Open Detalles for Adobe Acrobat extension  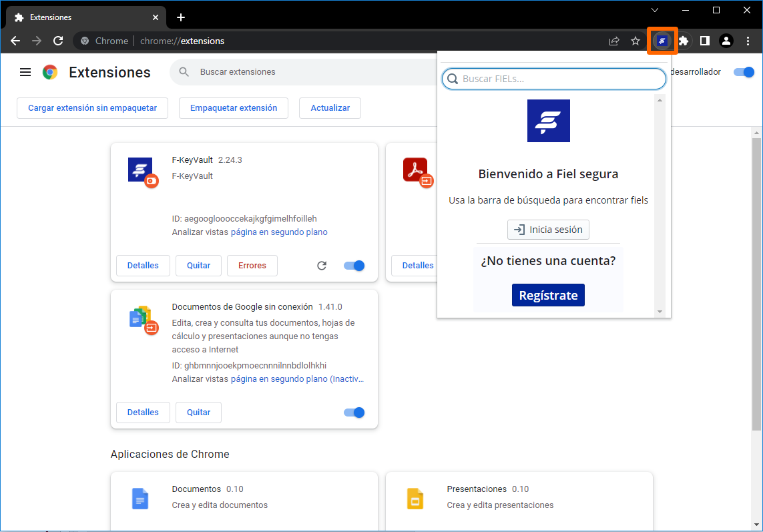click(x=415, y=265)
